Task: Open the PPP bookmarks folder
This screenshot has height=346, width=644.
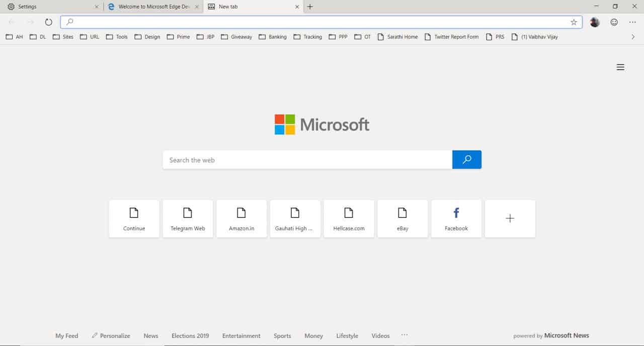Action: [338, 37]
